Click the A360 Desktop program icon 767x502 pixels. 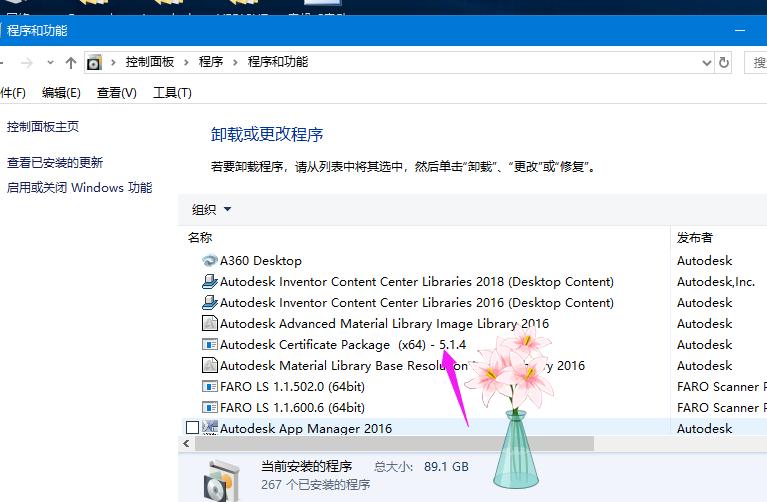point(209,261)
